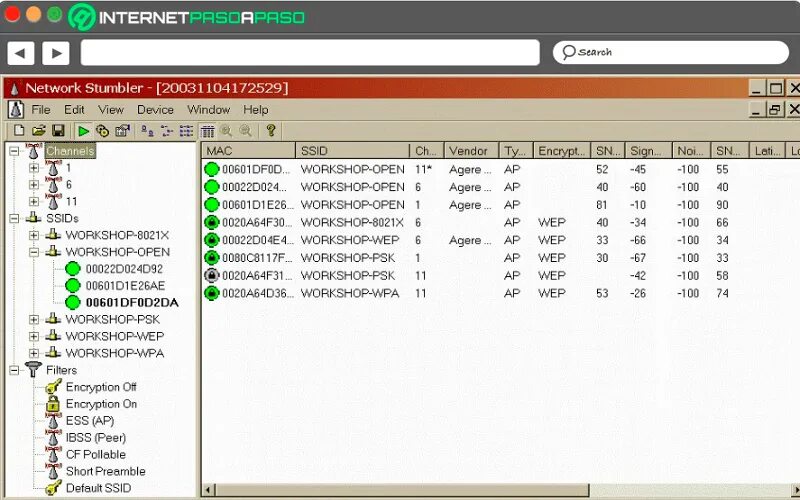Click the green circle beside 00022D024D92
The width and height of the screenshot is (800, 500).
pyautogui.click(x=73, y=268)
